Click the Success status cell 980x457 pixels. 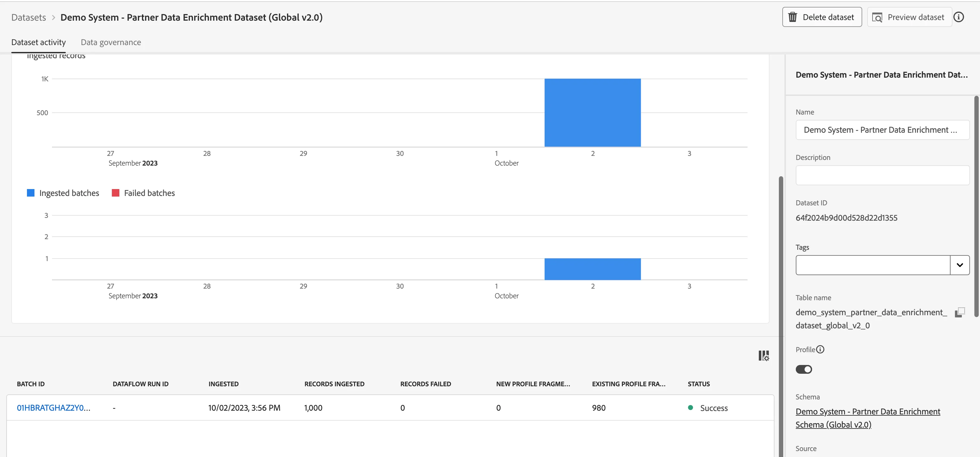coord(708,408)
